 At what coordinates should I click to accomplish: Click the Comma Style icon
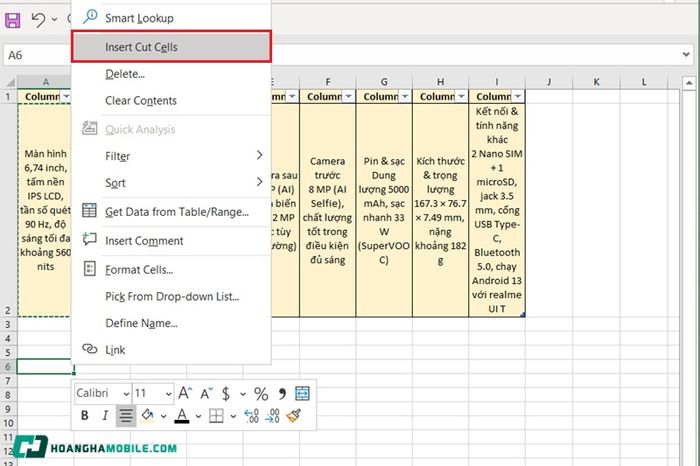point(282,394)
